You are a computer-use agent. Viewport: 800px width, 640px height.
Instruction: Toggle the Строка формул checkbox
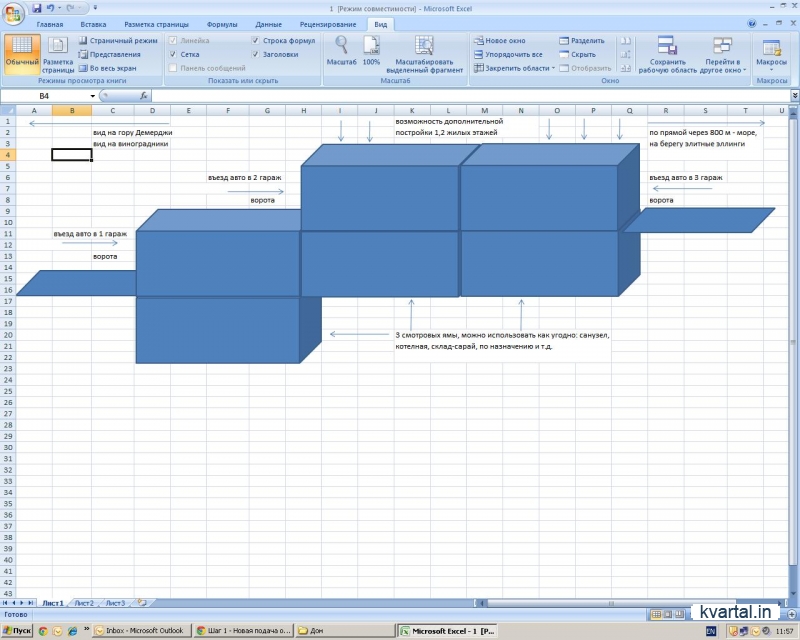[x=256, y=41]
